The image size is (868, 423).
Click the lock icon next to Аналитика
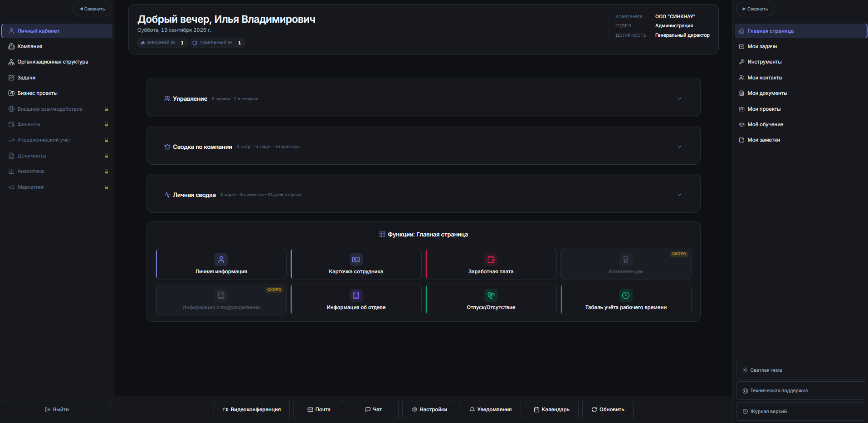(x=107, y=172)
